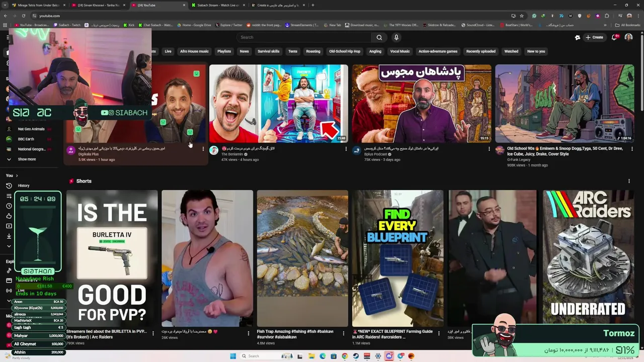Activate voice search microphone icon

396,37
